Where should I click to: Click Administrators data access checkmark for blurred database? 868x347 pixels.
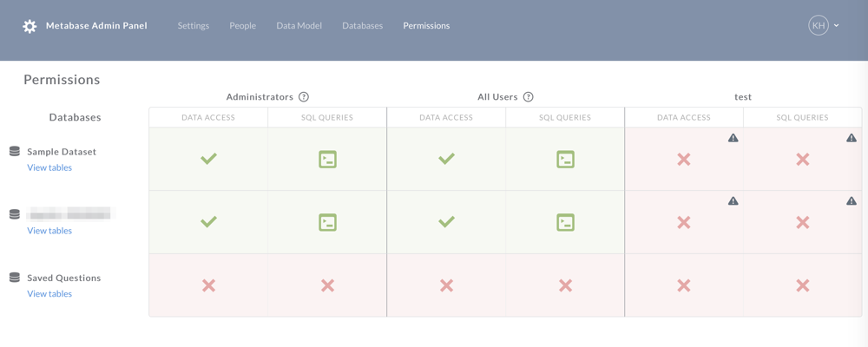208,222
